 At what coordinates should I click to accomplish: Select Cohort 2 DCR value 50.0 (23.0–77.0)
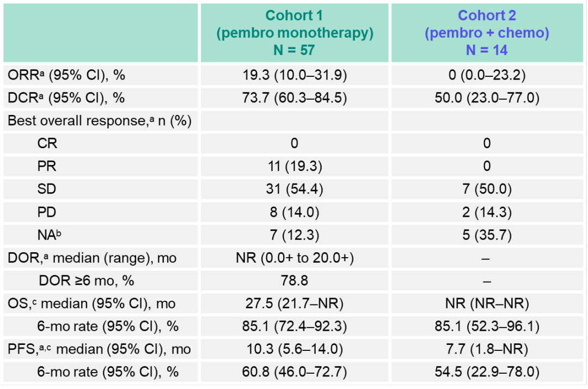pos(487,98)
